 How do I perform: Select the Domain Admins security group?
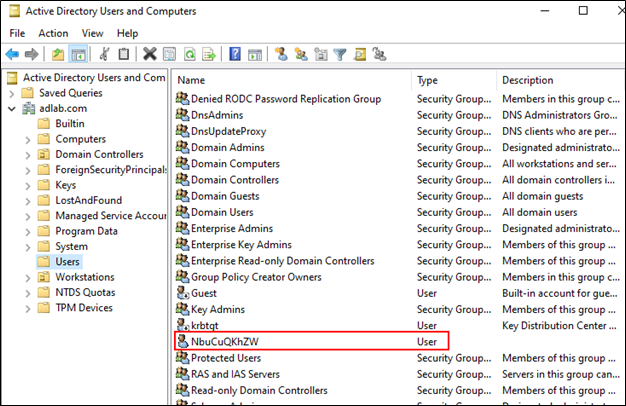pos(227,148)
